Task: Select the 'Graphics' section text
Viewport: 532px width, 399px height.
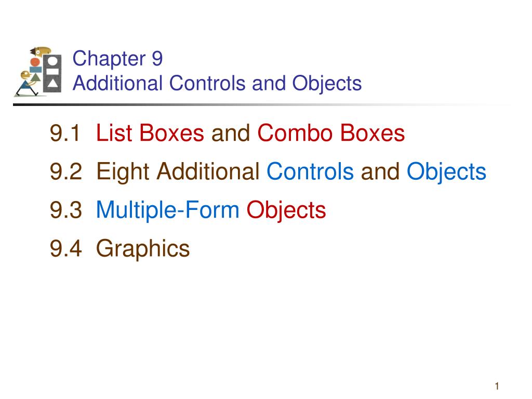Action: [x=143, y=249]
